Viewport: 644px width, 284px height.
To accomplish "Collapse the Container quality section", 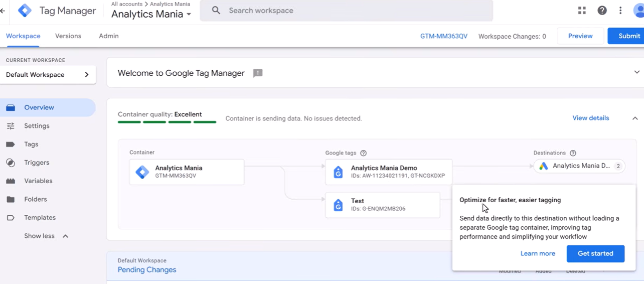I will [x=635, y=118].
